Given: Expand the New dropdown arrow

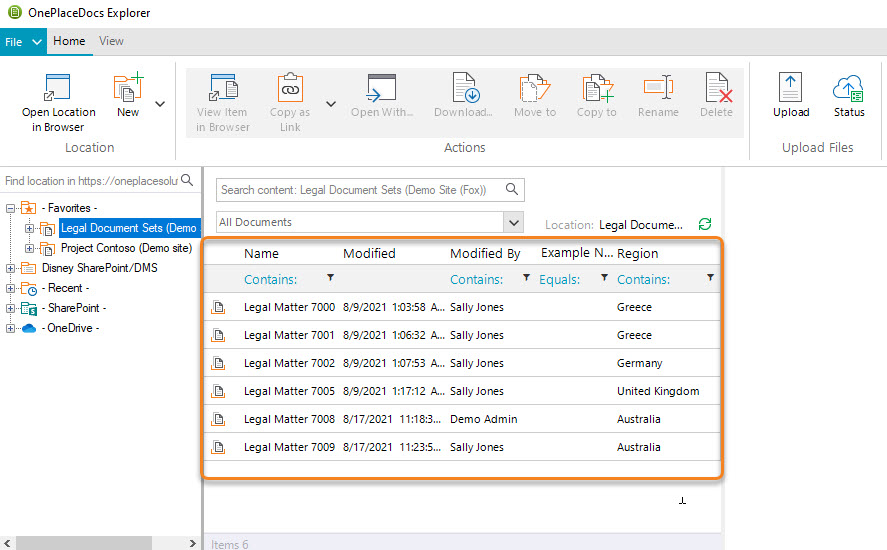Looking at the screenshot, I should (160, 104).
